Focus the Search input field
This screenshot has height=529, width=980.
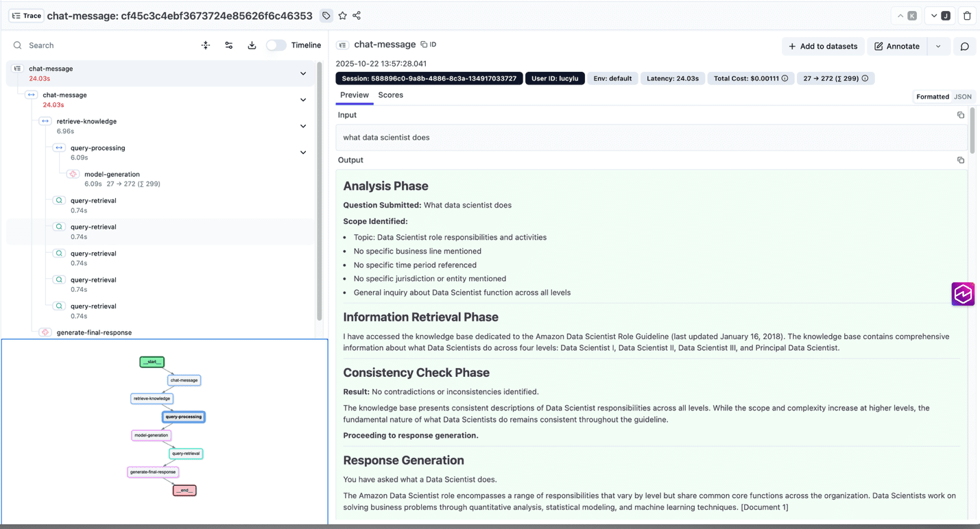pyautogui.click(x=103, y=45)
